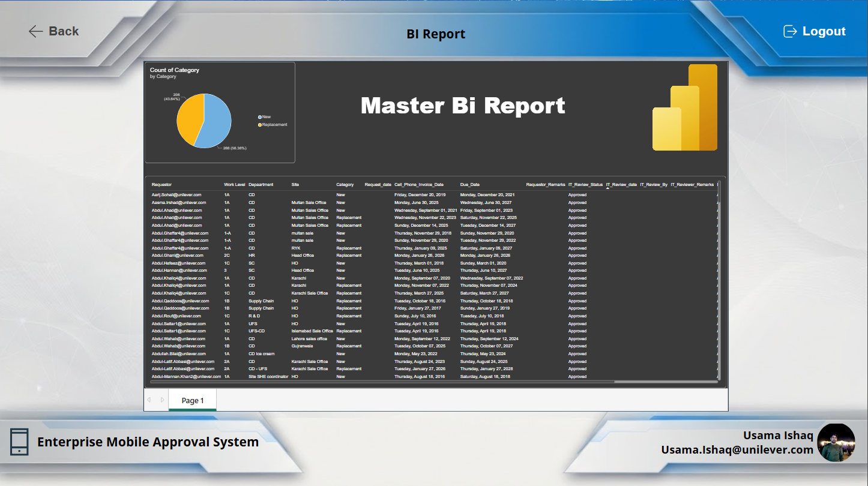Select the Aasma.Irshad@unilever.com cell
This screenshot has height=486, width=868.
(178, 203)
